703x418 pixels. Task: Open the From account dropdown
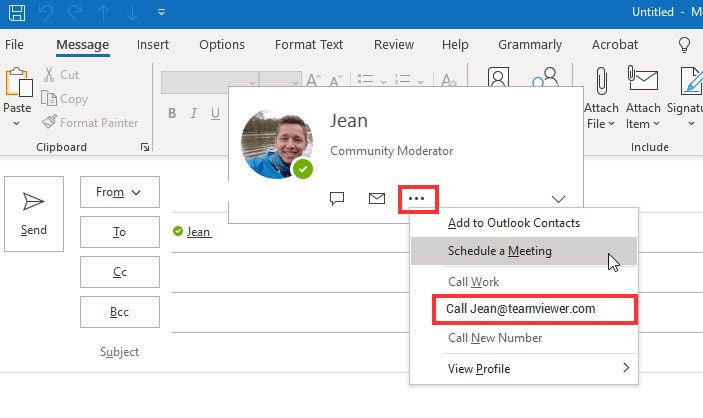[120, 192]
